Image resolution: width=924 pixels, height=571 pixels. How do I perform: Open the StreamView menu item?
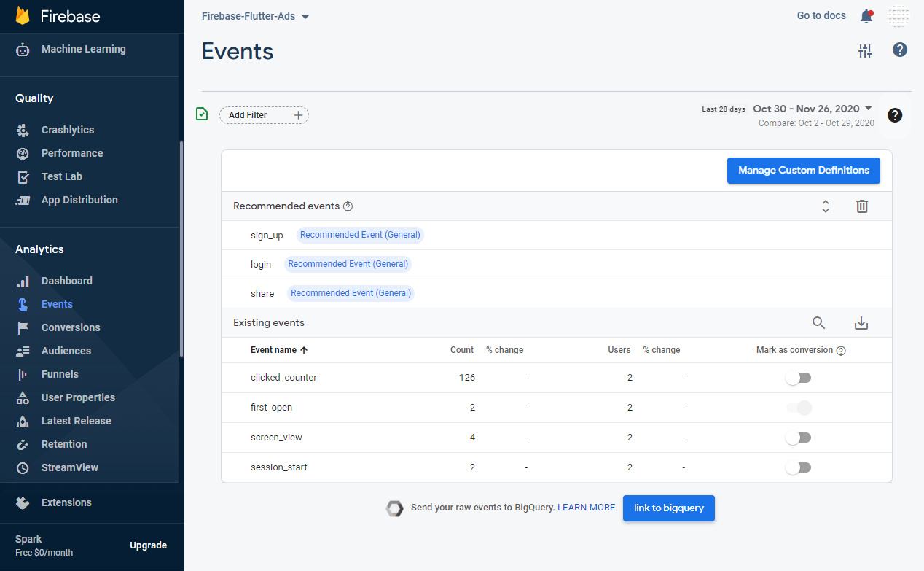pos(69,467)
